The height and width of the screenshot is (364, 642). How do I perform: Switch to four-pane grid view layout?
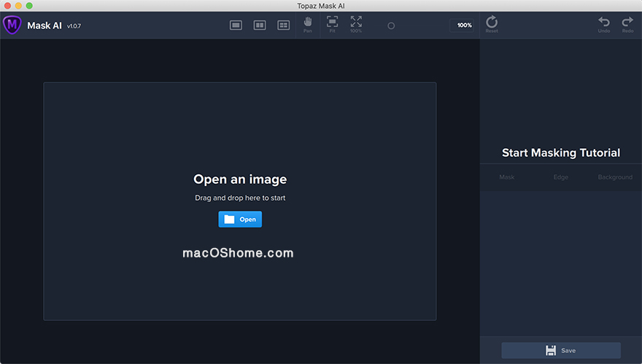(x=283, y=26)
